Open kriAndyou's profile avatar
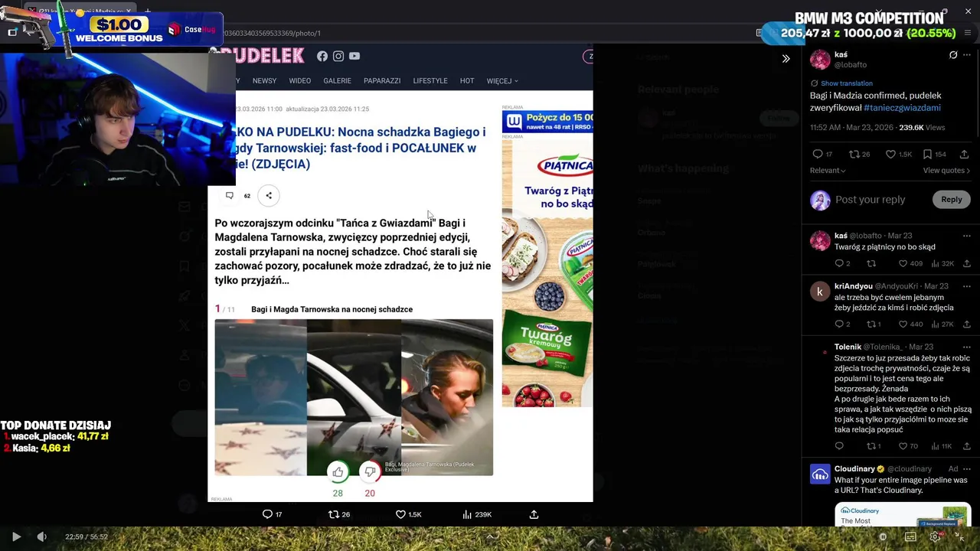 tap(820, 292)
